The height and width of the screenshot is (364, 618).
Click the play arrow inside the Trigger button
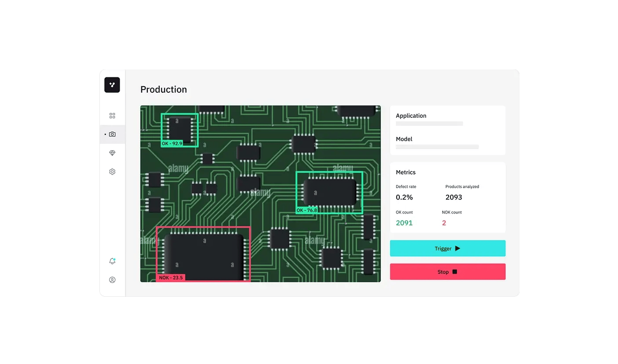[x=458, y=248]
